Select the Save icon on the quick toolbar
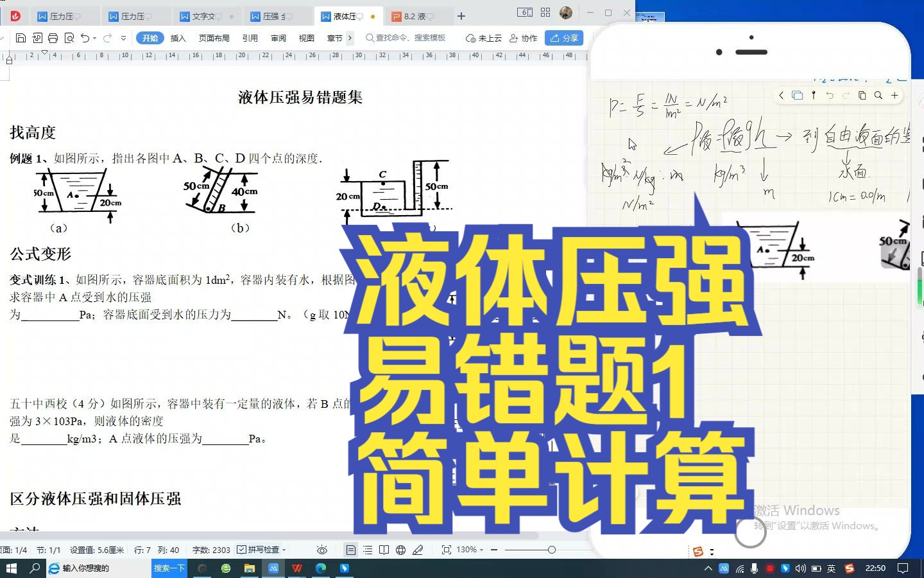924x578 pixels. tap(21, 38)
